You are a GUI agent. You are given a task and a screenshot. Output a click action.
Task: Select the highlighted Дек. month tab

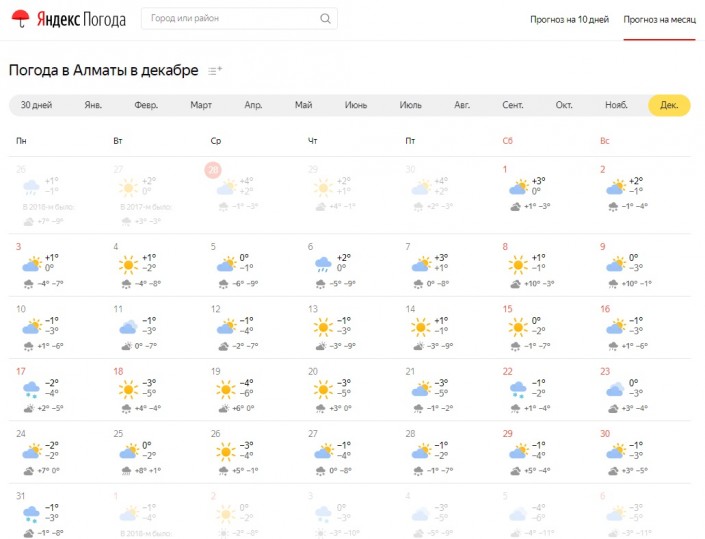click(668, 105)
